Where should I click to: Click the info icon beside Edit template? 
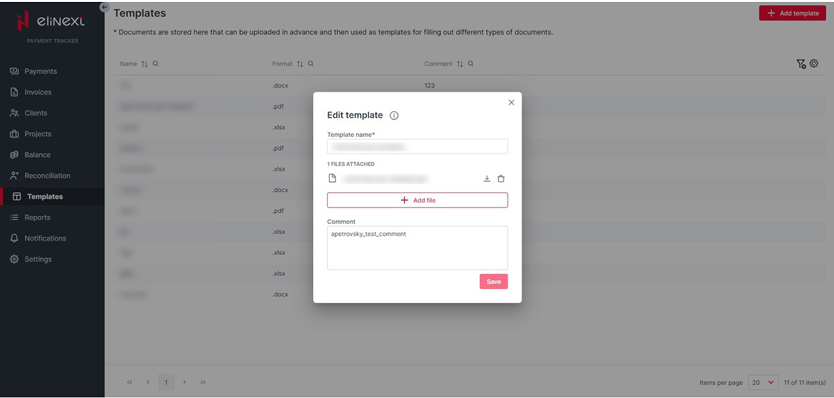pos(394,115)
